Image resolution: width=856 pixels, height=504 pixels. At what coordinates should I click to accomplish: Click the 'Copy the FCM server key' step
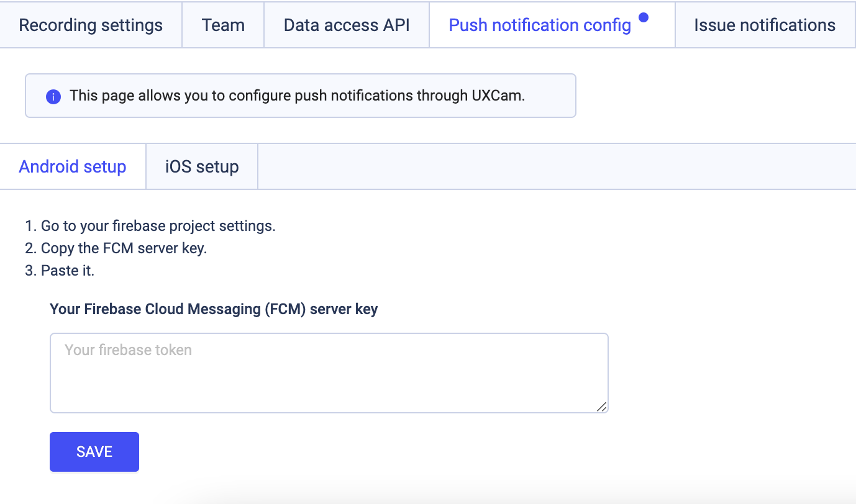pos(124,248)
